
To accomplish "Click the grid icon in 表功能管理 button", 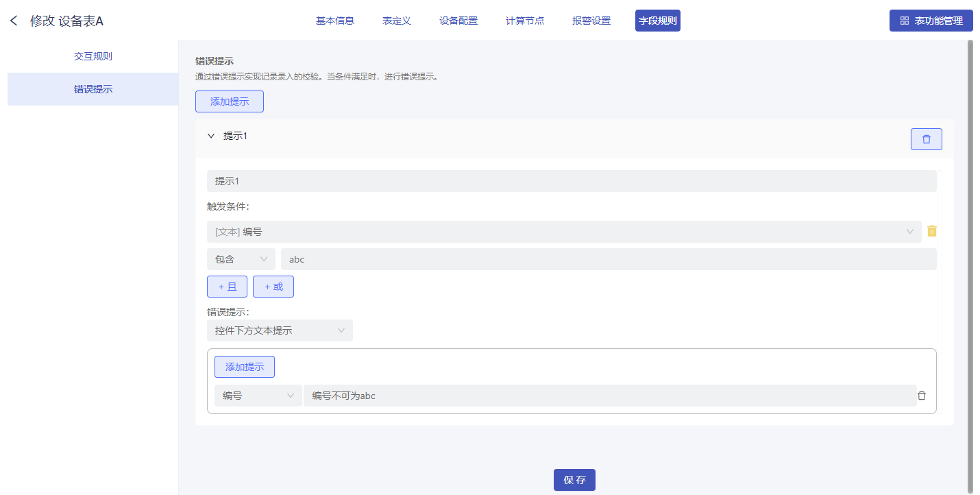I will tap(905, 21).
